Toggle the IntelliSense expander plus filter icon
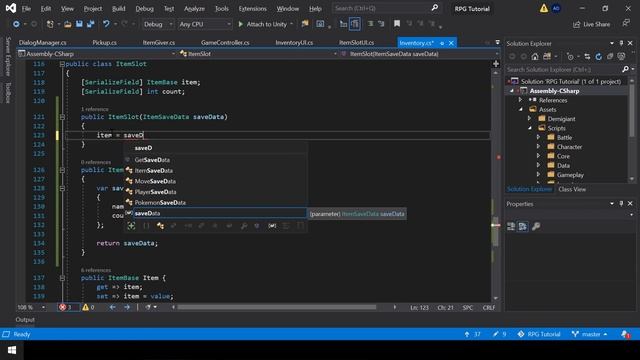Screen dimensions: 640x360 tap(131, 226)
